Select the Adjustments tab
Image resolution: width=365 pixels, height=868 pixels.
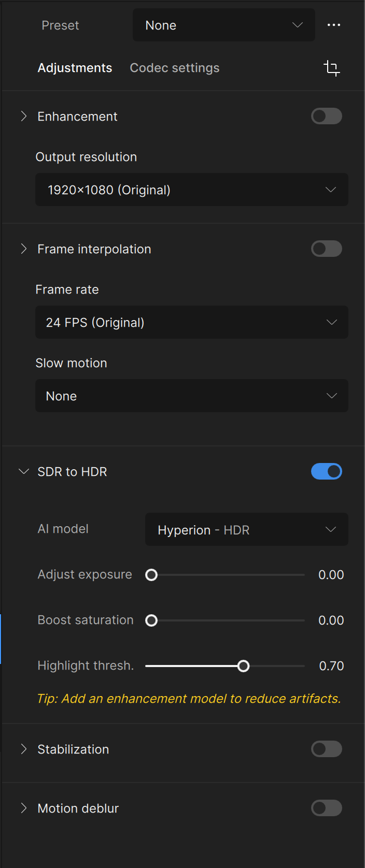pos(74,67)
